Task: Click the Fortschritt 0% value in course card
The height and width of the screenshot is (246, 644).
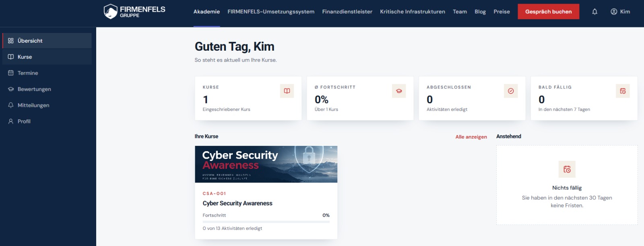Action: coord(326,215)
